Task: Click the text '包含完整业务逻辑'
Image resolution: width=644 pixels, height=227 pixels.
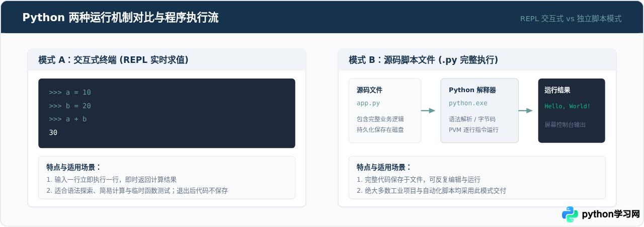Action: 380,119
